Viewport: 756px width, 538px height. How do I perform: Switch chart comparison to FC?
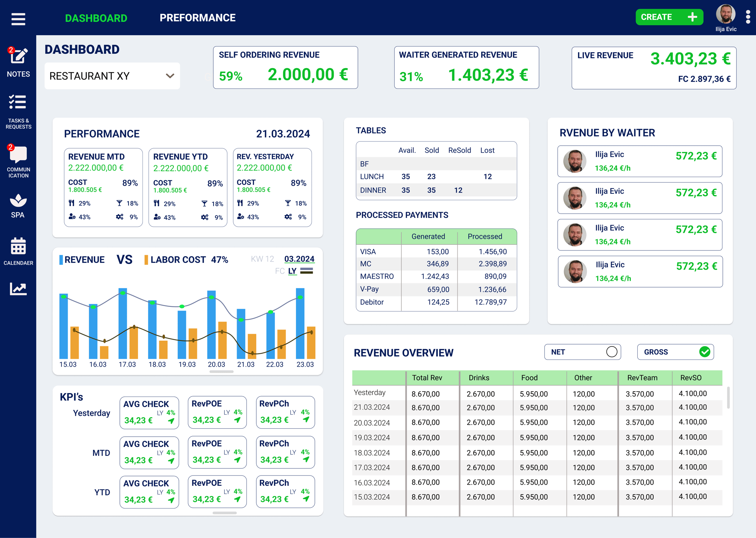[280, 271]
